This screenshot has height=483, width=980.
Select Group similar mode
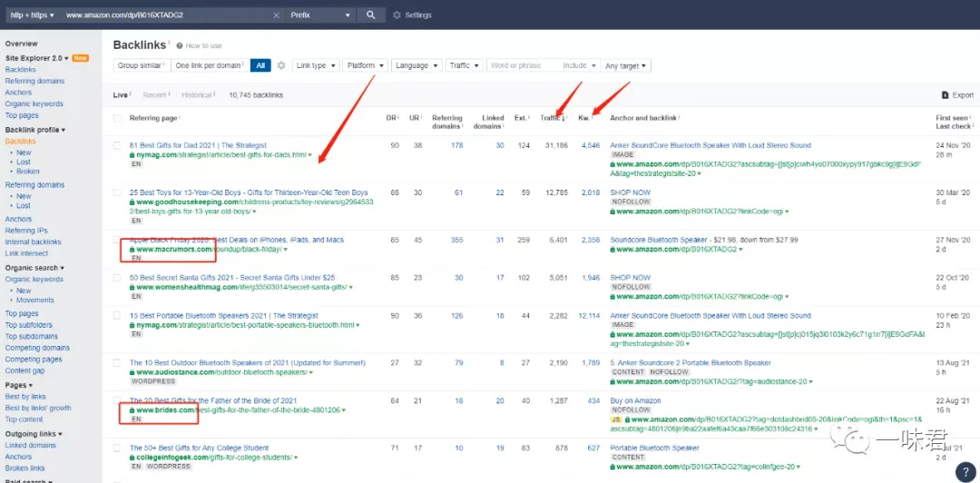(x=142, y=65)
